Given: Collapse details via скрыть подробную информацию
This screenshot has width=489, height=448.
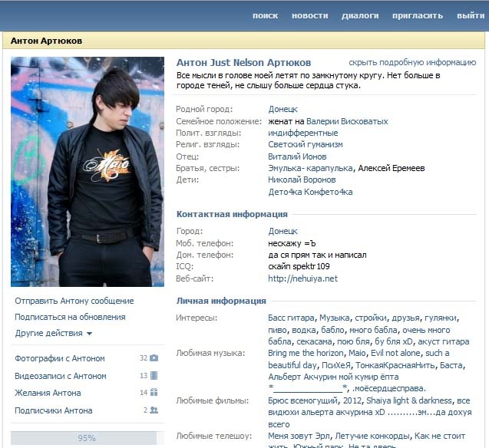Looking at the screenshot, I should coord(412,63).
